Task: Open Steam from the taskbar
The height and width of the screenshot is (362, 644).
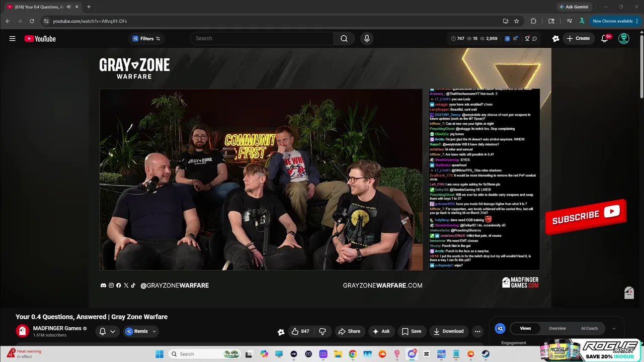Action: coord(486,354)
